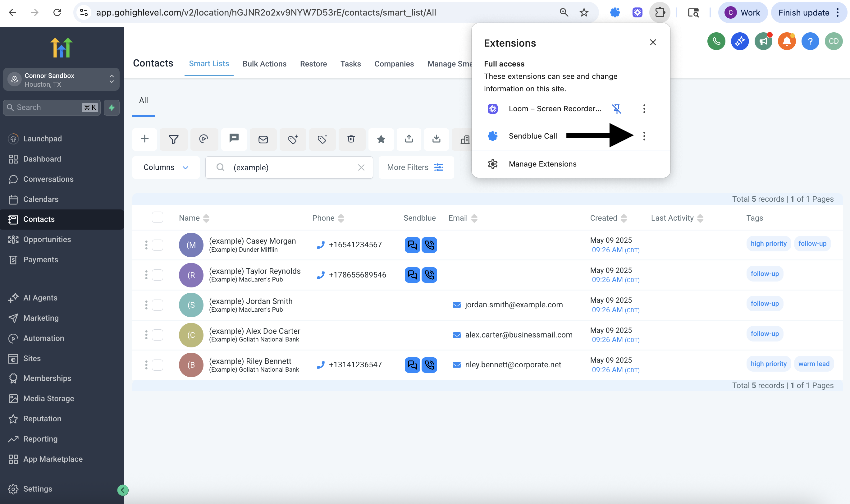Viewport: 850px width, 504px height.
Task: Click the sidebar Search box
Action: 52,108
